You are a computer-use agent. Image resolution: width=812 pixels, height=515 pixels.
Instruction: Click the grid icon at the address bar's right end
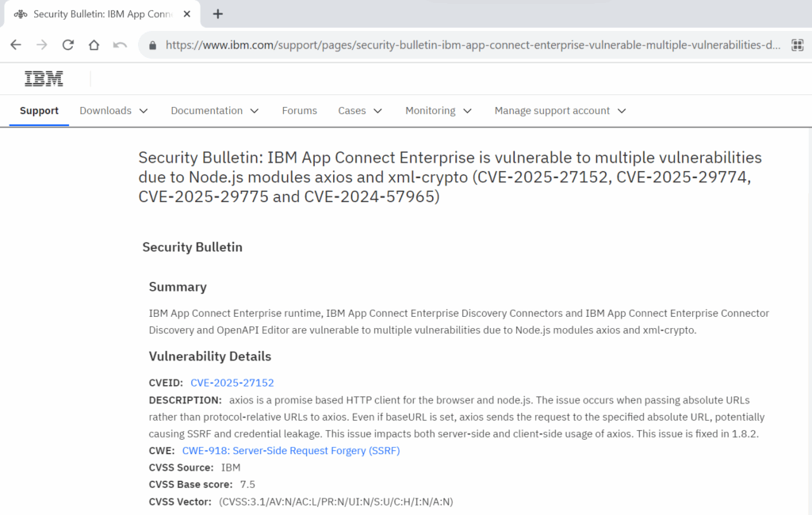797,45
